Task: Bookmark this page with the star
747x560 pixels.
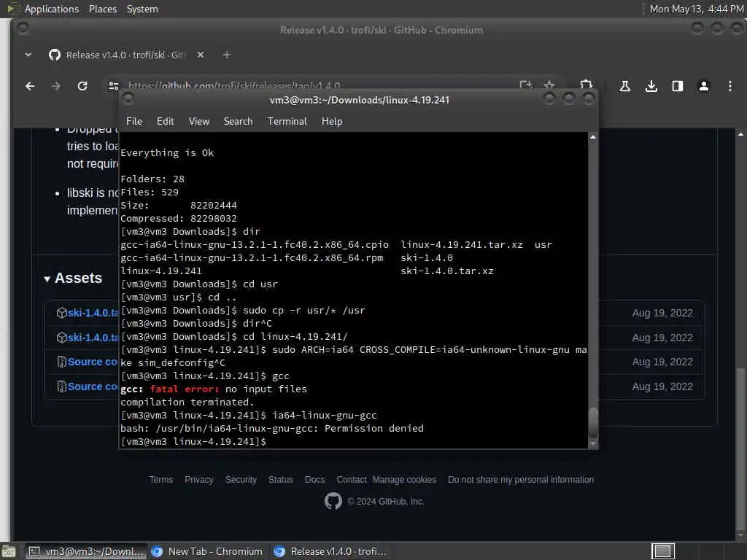Action: 549,85
